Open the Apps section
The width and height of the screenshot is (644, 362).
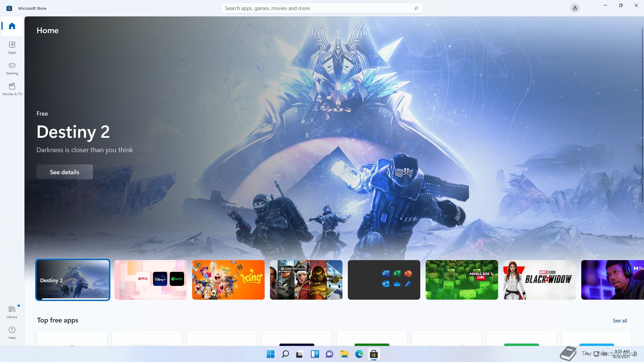pos(12,47)
